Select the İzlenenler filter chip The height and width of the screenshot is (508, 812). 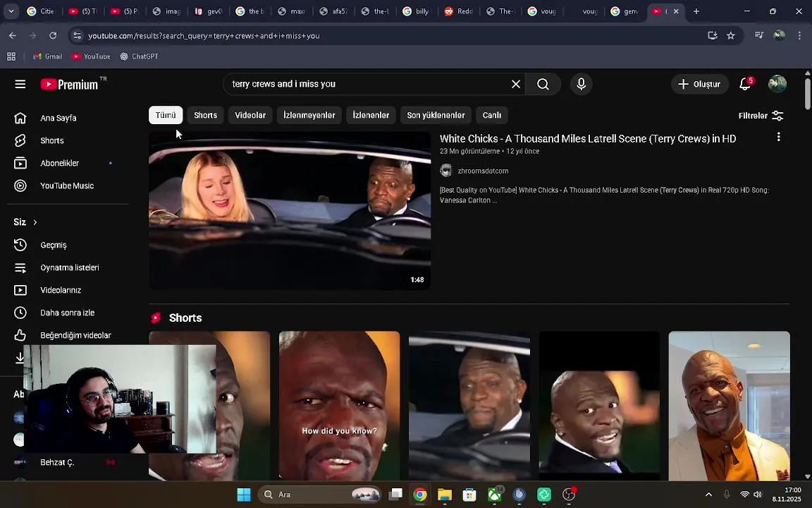(x=371, y=115)
